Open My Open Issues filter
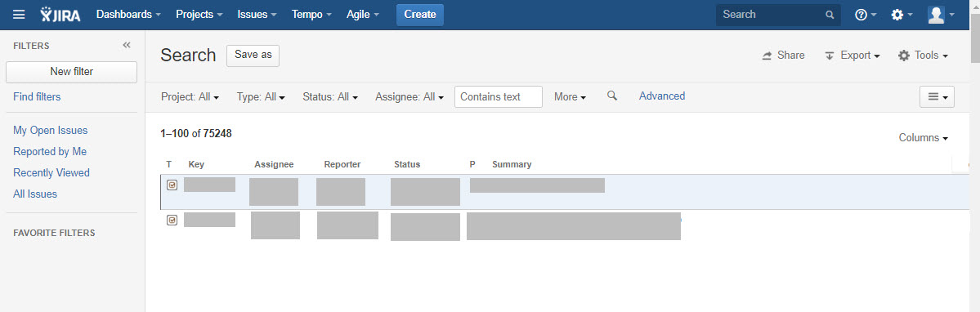Image resolution: width=980 pixels, height=312 pixels. coord(51,131)
